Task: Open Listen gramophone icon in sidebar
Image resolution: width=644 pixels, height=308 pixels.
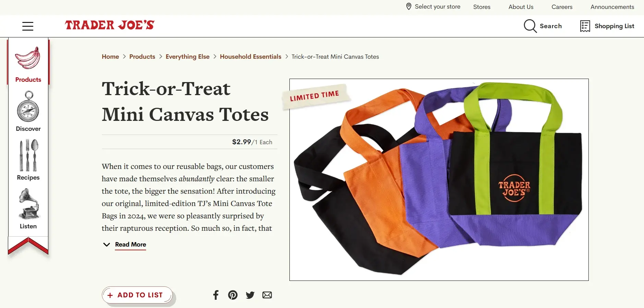Action: pos(29,204)
